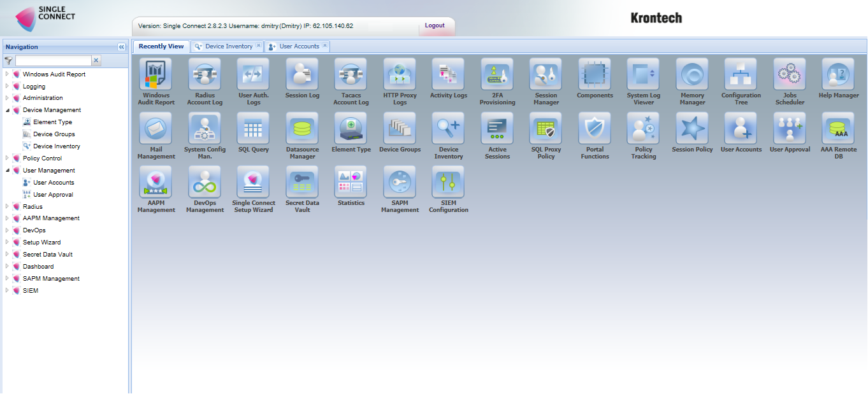
Task: Click the Logout link
Action: 435,26
